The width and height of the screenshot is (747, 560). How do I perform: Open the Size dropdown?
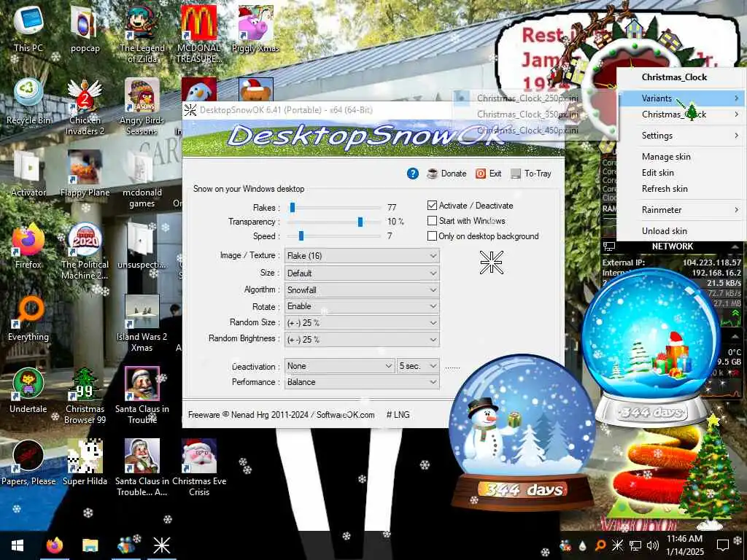362,273
